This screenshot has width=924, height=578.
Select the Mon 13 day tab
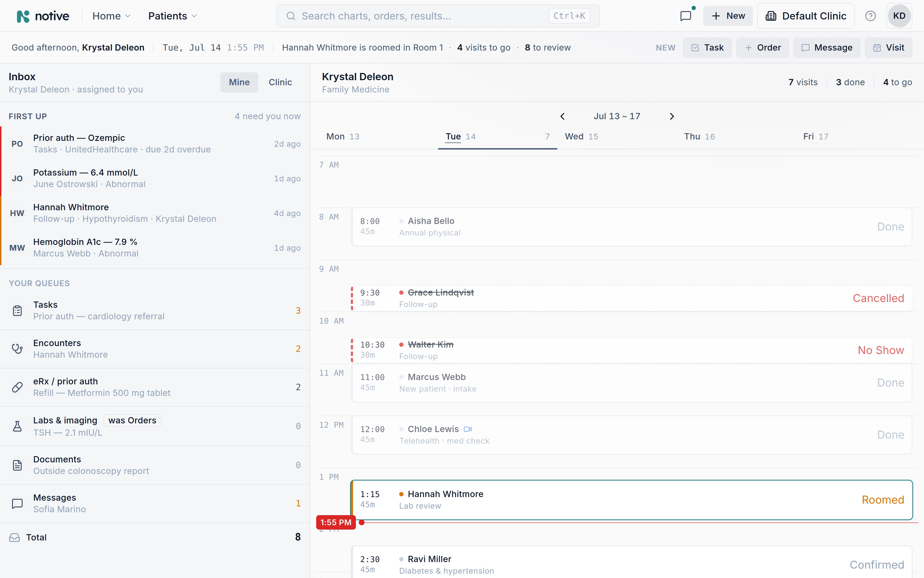[x=378, y=137]
